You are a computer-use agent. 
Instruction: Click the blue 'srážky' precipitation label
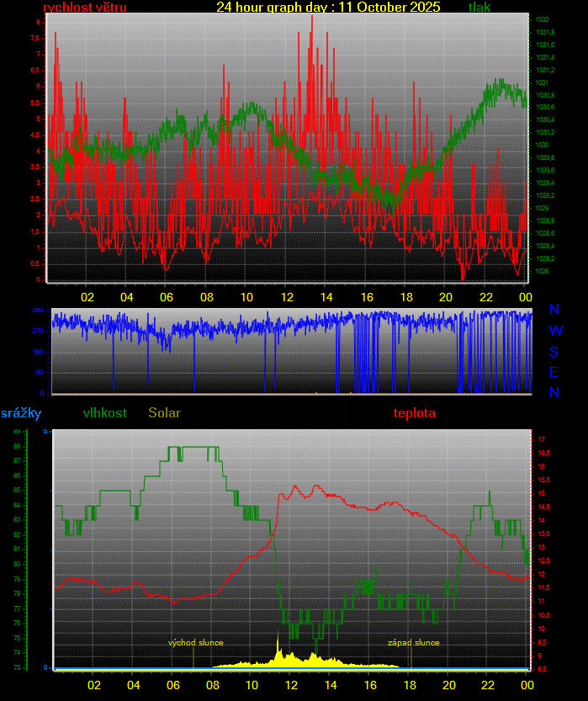pyautogui.click(x=21, y=413)
